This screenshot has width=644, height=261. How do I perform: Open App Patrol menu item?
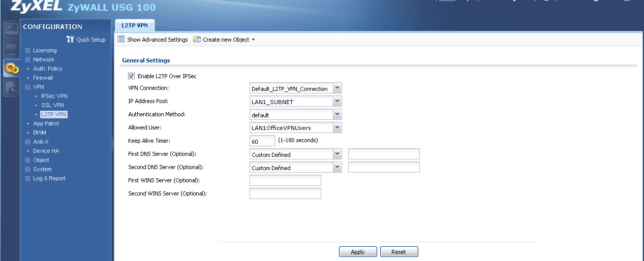(46, 123)
